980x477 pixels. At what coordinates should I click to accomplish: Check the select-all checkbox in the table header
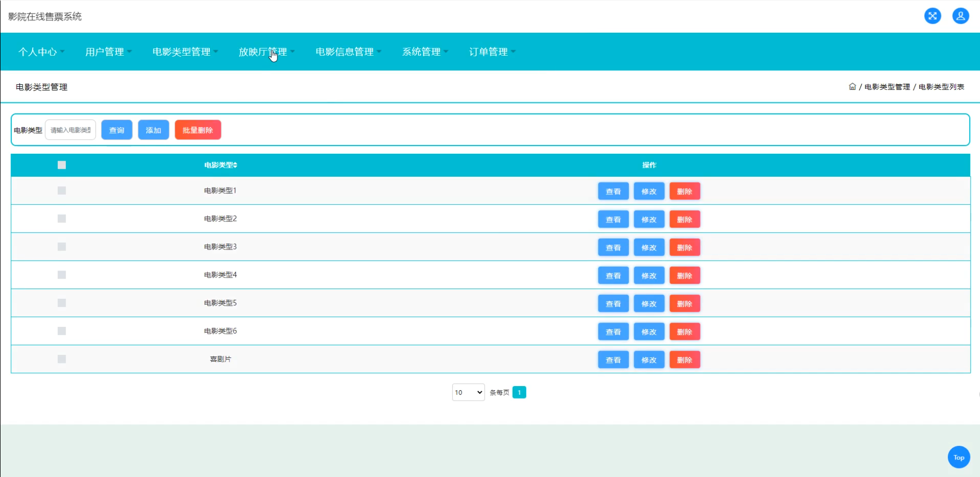click(x=62, y=165)
